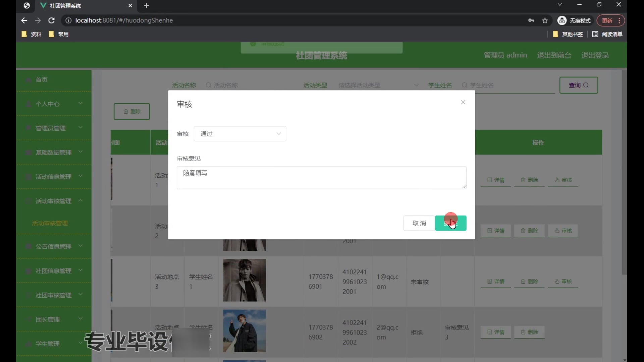This screenshot has height=362, width=644.
Task: Close the 审核 dialog with X icon
Action: [463, 102]
